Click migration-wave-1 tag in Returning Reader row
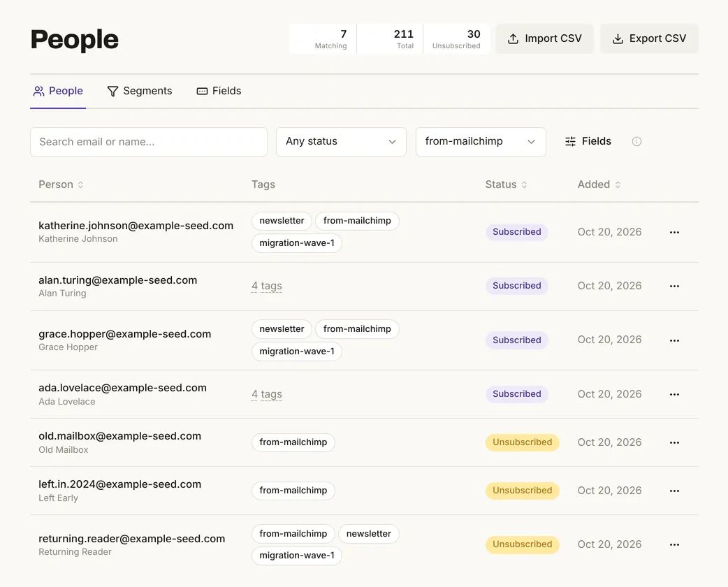The width and height of the screenshot is (728, 587). tap(297, 556)
